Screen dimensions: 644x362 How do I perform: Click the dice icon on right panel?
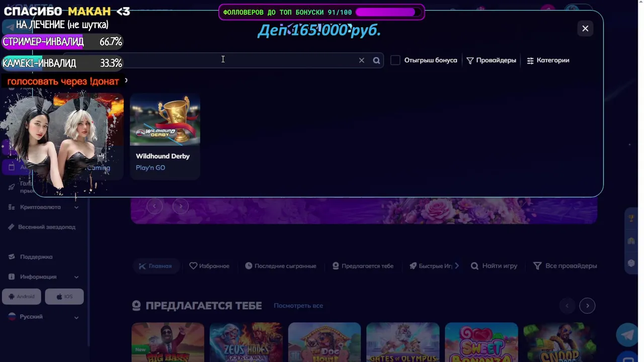tap(631, 263)
